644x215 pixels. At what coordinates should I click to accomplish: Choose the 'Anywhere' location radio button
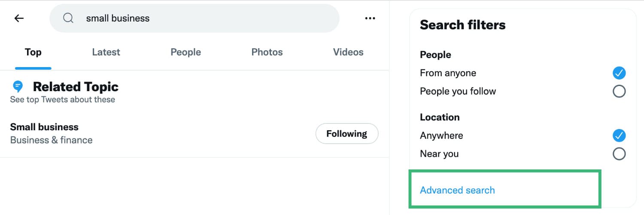[x=619, y=135]
